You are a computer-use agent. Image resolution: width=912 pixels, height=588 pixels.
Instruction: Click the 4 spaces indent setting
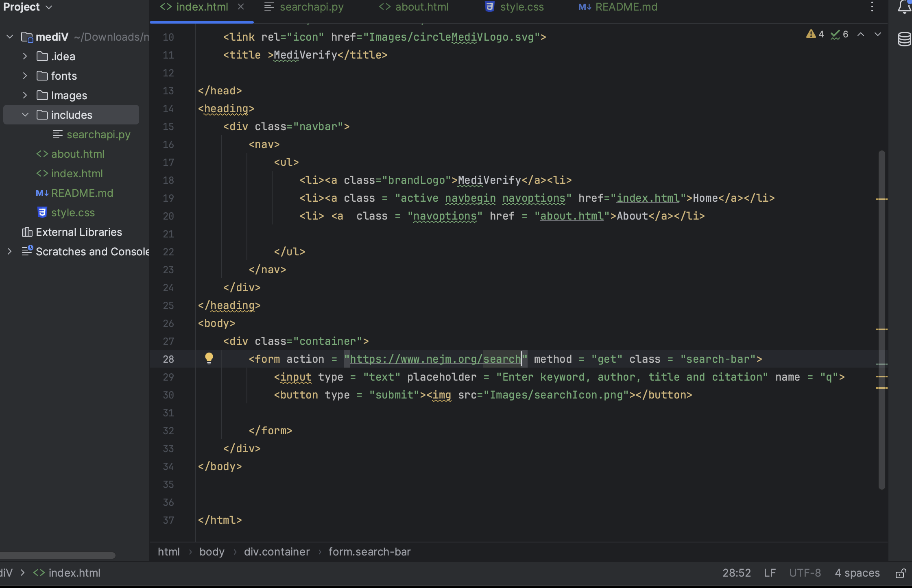tap(857, 573)
